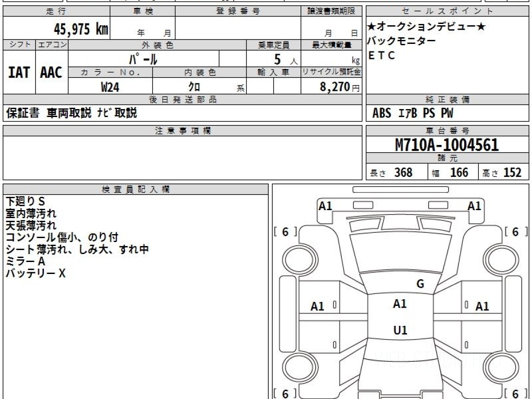This screenshot has width=532, height=399.
Task: Select the inspector note 下廻りS
Action: (25, 202)
